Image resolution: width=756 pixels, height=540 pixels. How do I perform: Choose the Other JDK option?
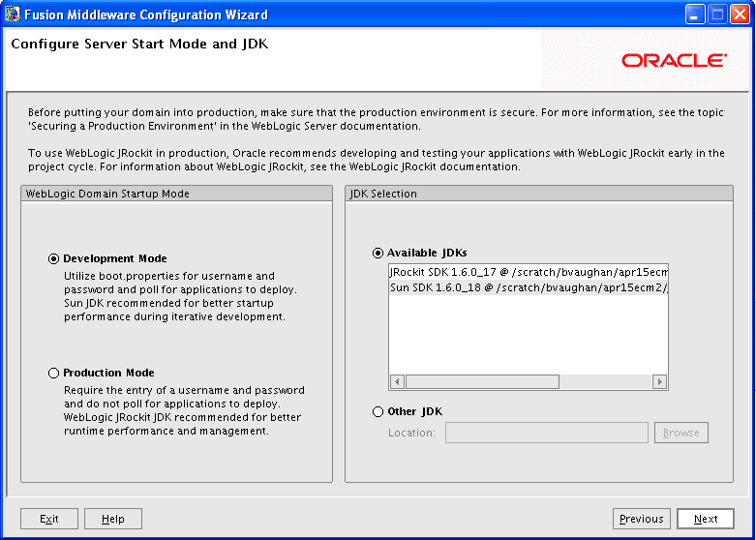click(x=378, y=411)
